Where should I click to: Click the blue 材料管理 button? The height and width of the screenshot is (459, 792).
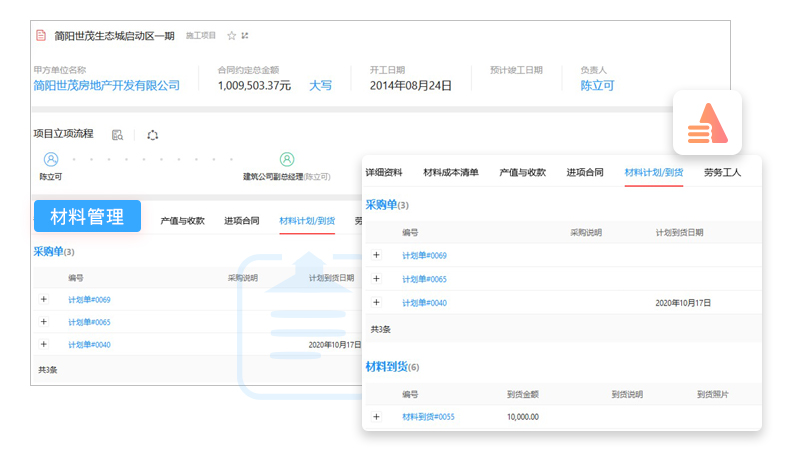pos(87,216)
